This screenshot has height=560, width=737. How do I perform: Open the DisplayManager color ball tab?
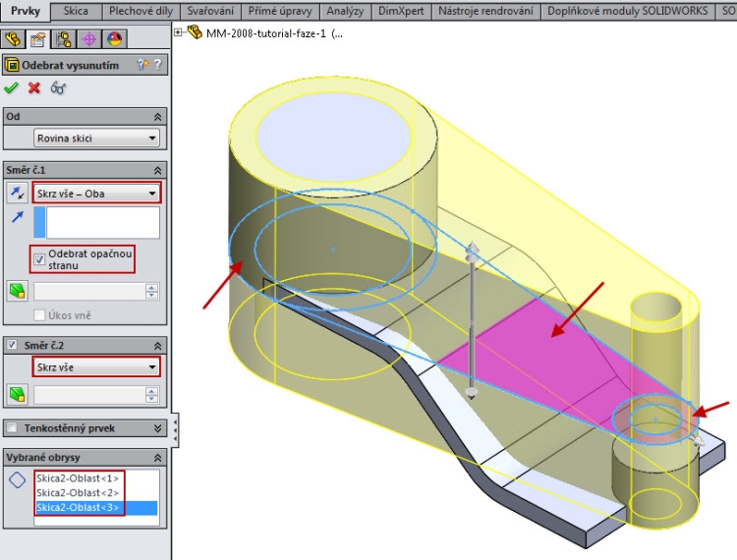[115, 39]
